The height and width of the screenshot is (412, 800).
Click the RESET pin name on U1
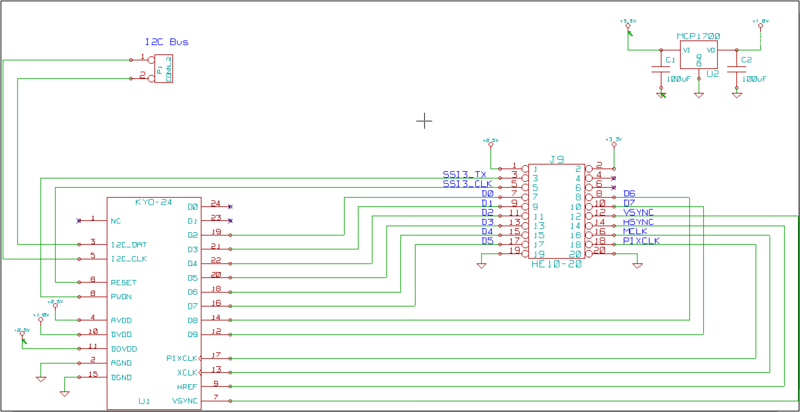tap(122, 281)
